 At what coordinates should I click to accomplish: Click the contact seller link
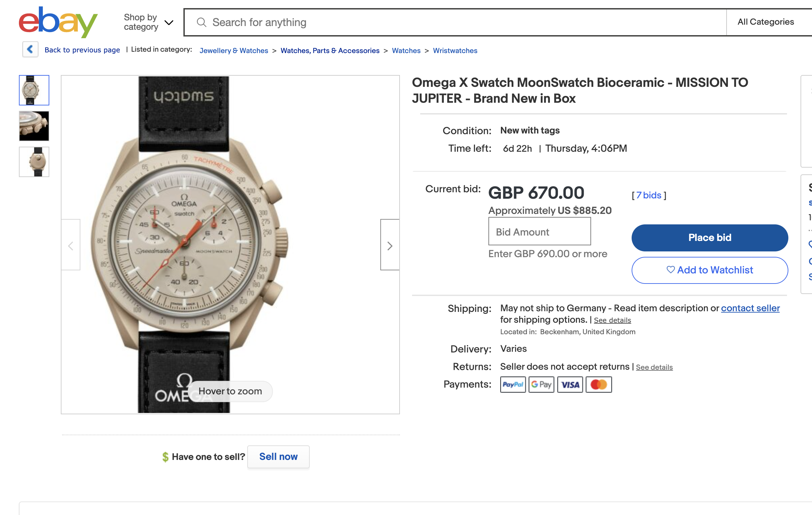750,308
